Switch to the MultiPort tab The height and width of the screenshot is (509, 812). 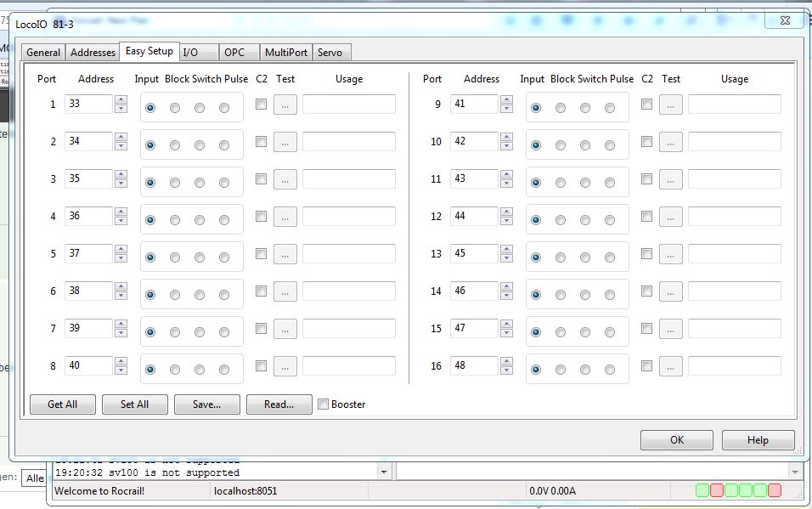point(286,53)
